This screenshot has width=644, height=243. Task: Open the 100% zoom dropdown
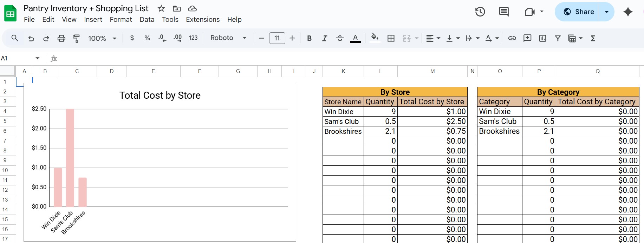(x=102, y=38)
